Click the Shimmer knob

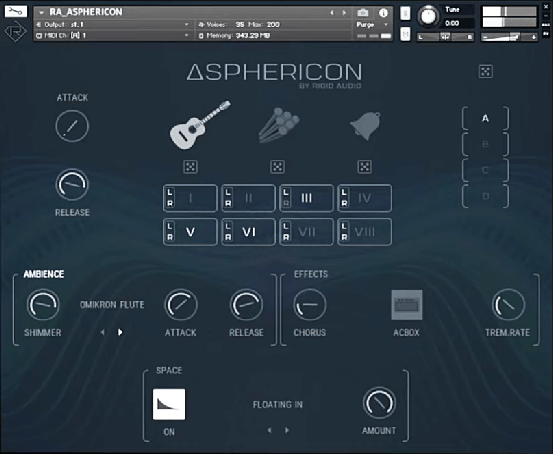[43, 304]
